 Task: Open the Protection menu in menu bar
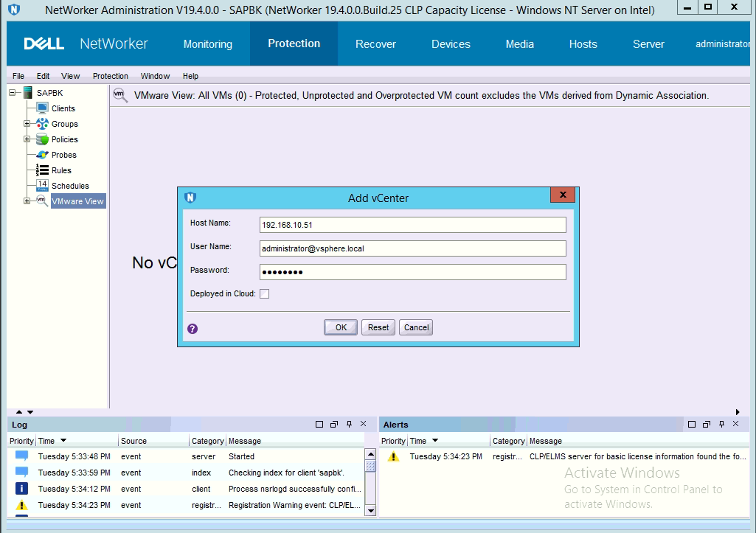[110, 76]
